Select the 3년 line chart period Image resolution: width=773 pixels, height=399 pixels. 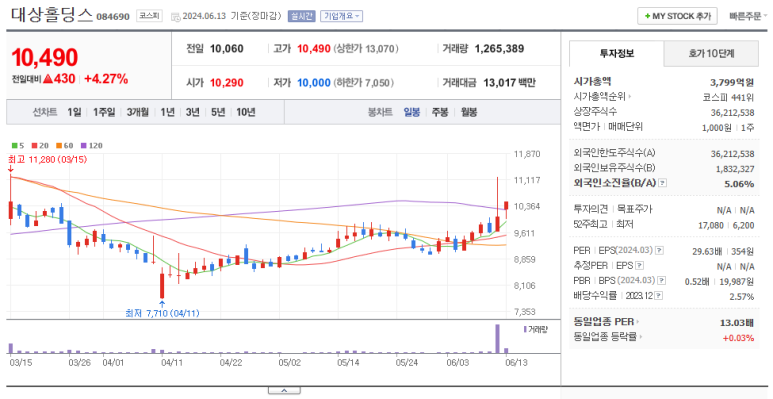click(193, 112)
